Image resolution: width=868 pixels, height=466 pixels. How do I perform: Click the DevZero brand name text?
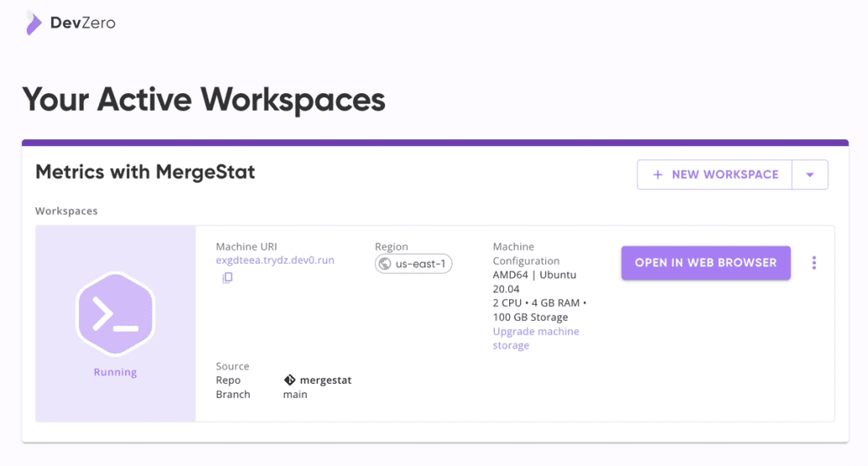[83, 23]
